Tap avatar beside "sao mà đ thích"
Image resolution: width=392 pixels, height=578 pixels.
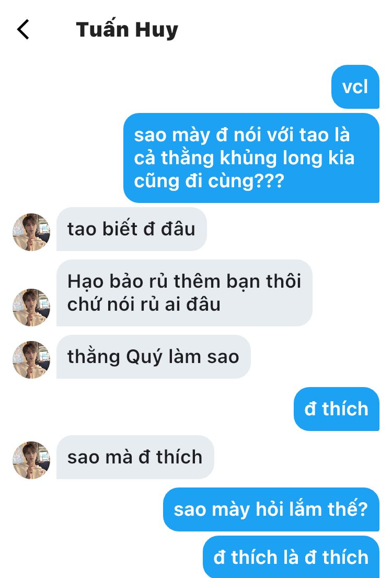(x=31, y=460)
